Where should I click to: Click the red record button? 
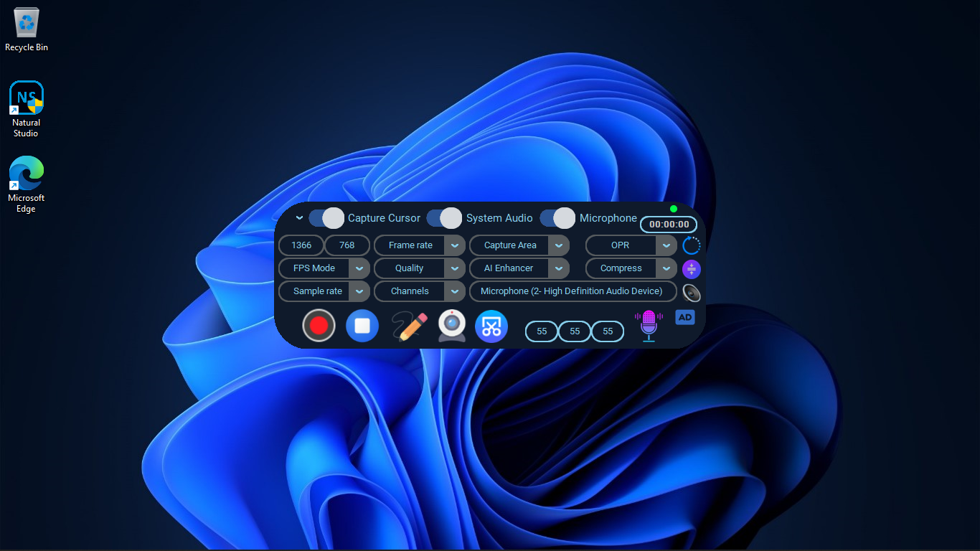pos(319,326)
